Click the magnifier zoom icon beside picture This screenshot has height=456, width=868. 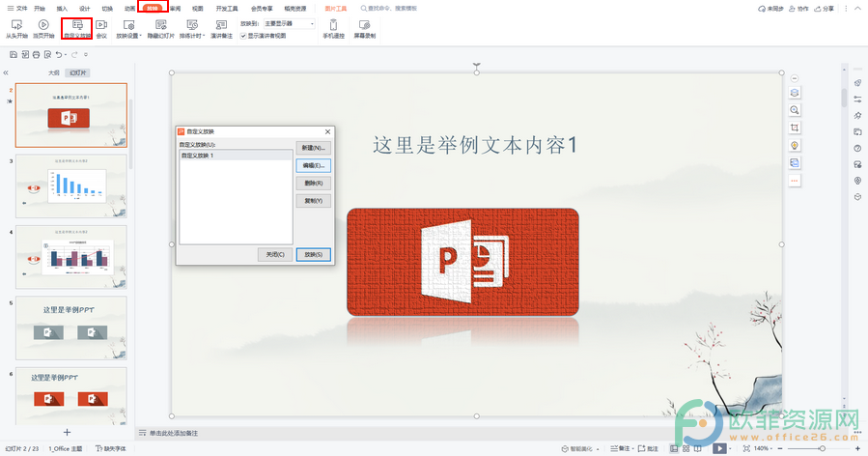[x=795, y=110]
